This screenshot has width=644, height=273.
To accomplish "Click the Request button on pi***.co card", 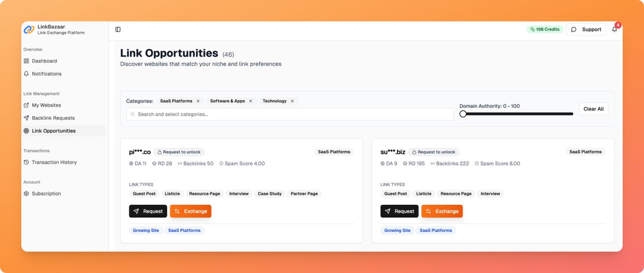I will pos(148,211).
